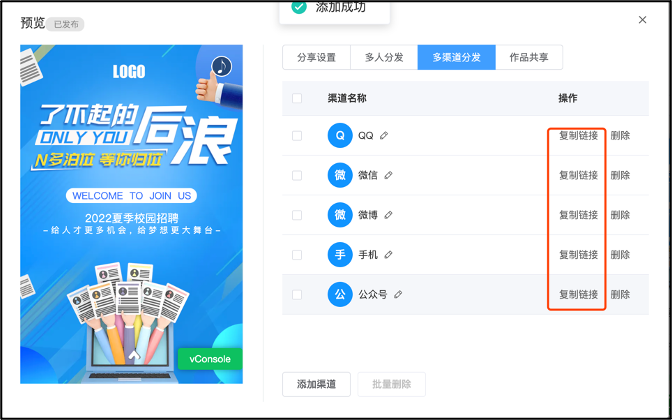This screenshot has height=420, width=672.
Task: Open the green vConsole button
Action: 210,359
